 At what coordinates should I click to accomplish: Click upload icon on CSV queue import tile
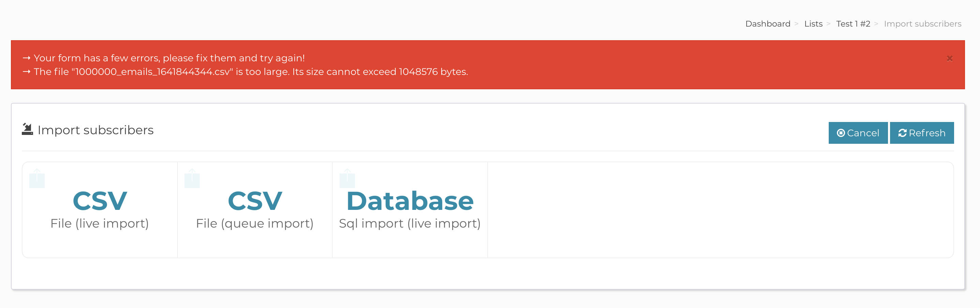coord(192,178)
